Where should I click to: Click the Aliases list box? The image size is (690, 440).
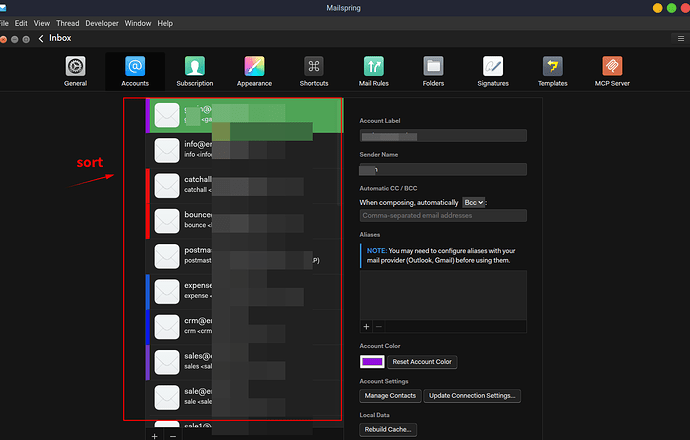[443, 295]
